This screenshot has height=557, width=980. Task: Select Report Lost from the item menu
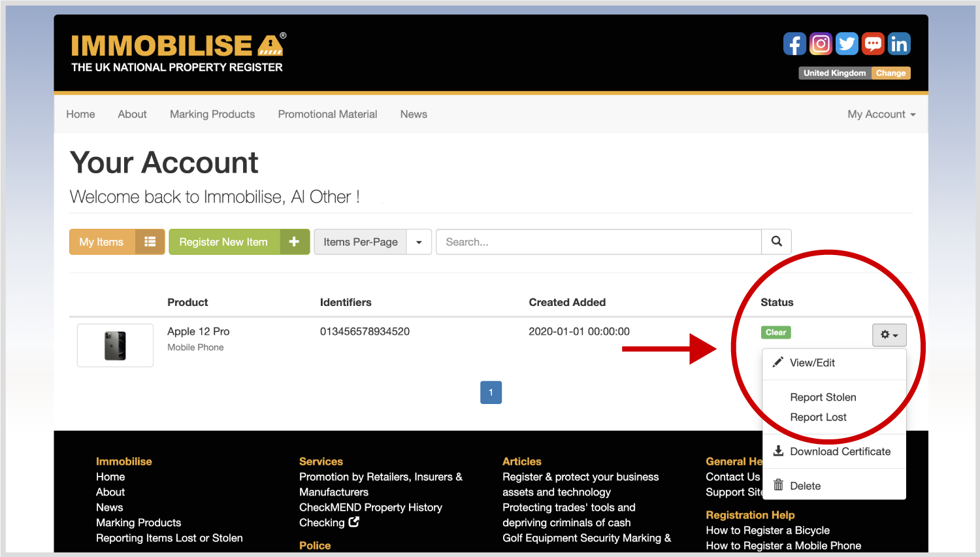(x=818, y=417)
